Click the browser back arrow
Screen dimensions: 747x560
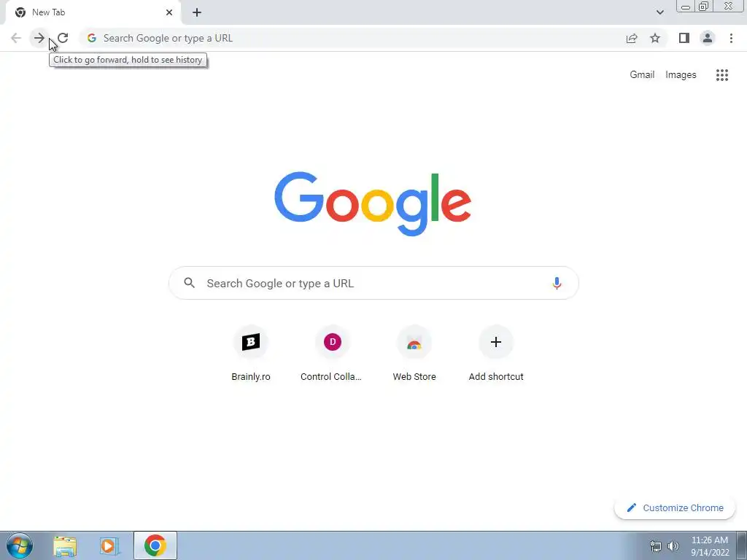tap(16, 38)
